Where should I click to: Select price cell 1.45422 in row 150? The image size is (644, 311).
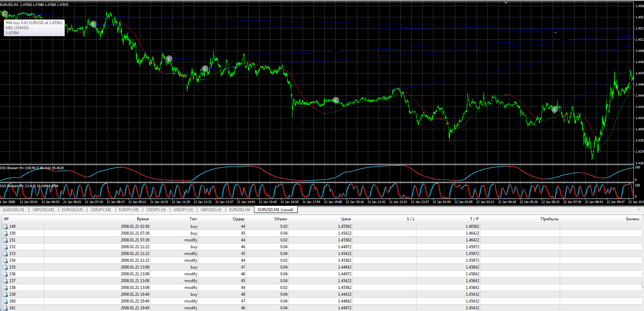[345, 233]
